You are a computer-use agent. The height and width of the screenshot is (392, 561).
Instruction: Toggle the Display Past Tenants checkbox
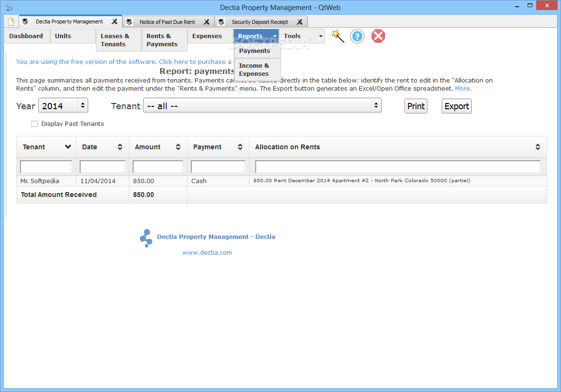(x=34, y=124)
